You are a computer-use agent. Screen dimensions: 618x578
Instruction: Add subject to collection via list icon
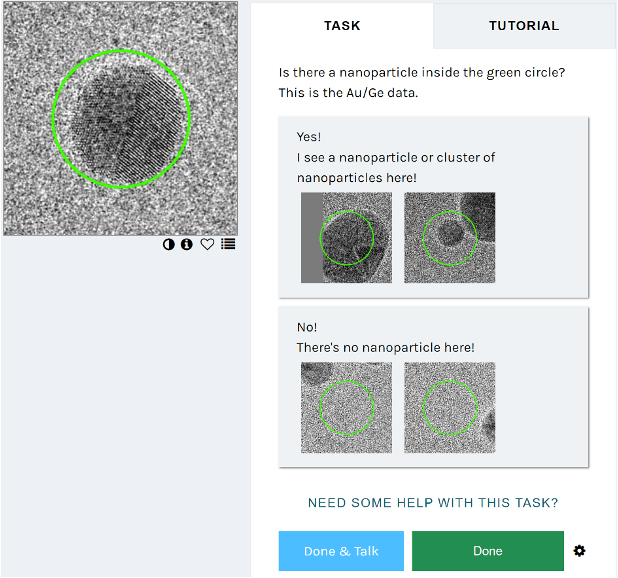click(x=228, y=244)
